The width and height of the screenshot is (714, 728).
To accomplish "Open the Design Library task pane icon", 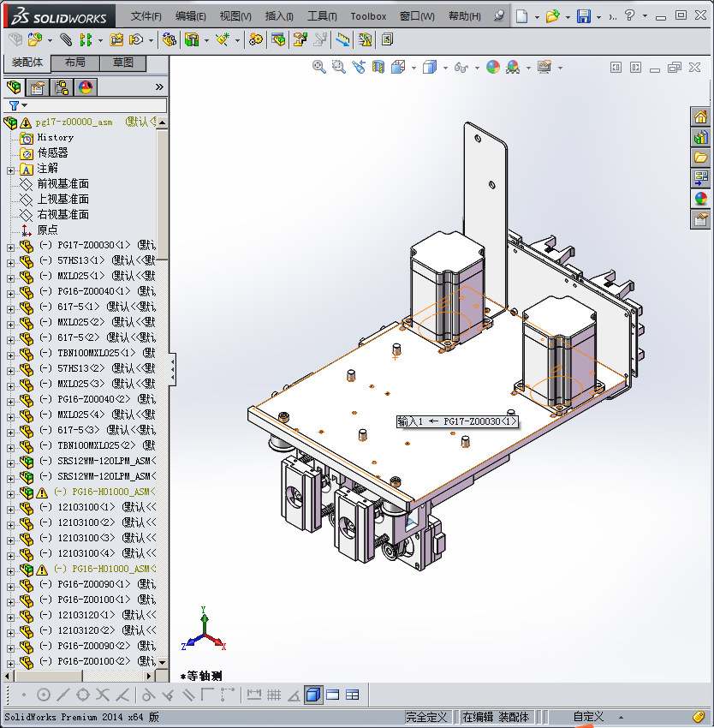I will 700,137.
